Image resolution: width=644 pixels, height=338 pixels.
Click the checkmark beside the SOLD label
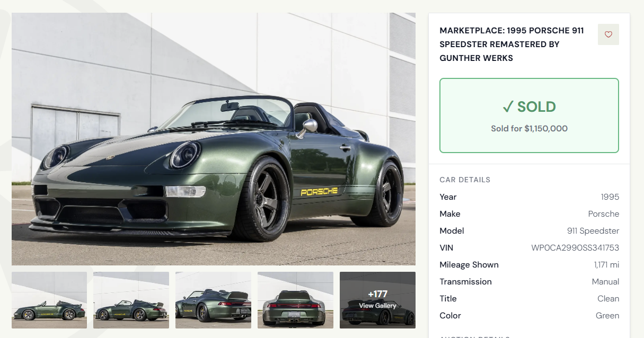(x=508, y=106)
